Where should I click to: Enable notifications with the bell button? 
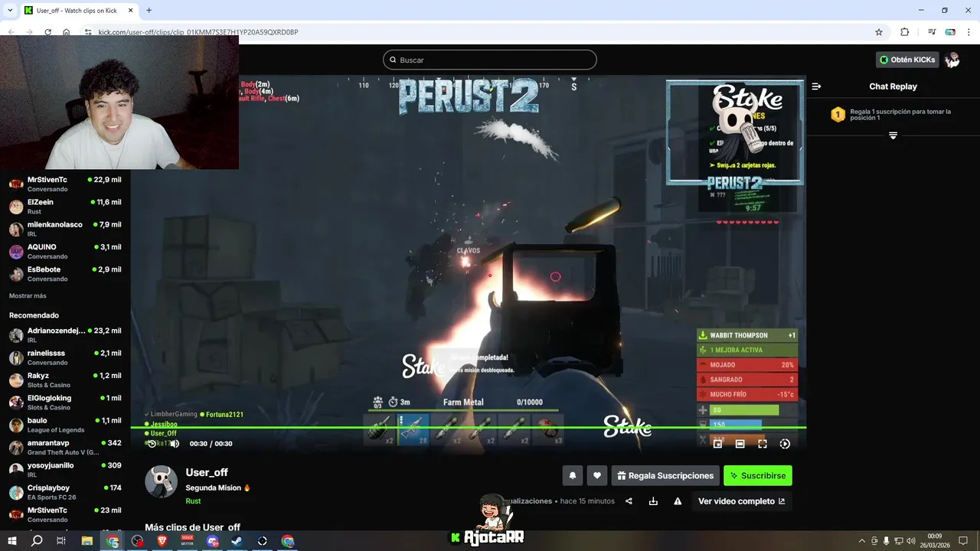pos(573,475)
